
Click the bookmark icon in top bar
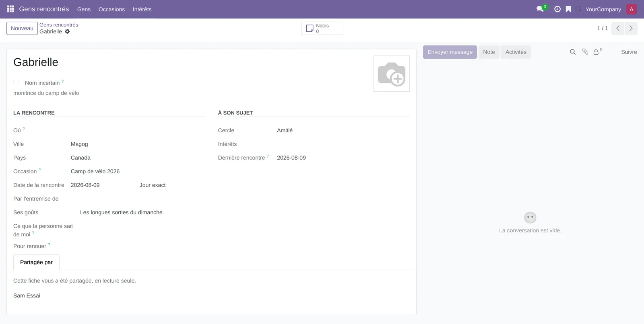[568, 9]
